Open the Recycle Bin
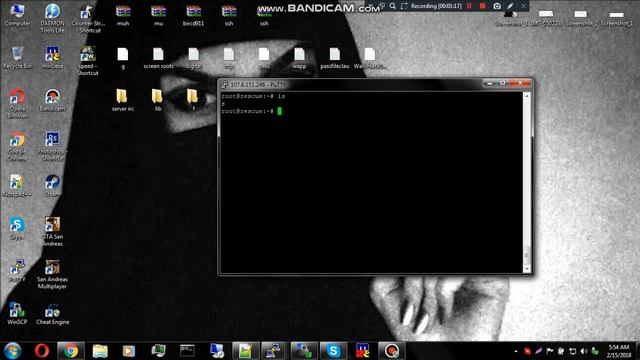This screenshot has width=640, height=360. (x=17, y=57)
